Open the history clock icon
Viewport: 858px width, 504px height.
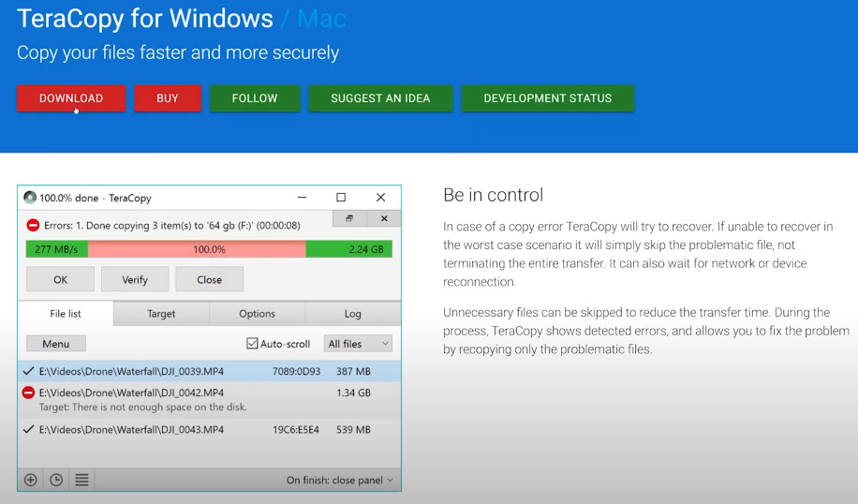click(x=56, y=480)
